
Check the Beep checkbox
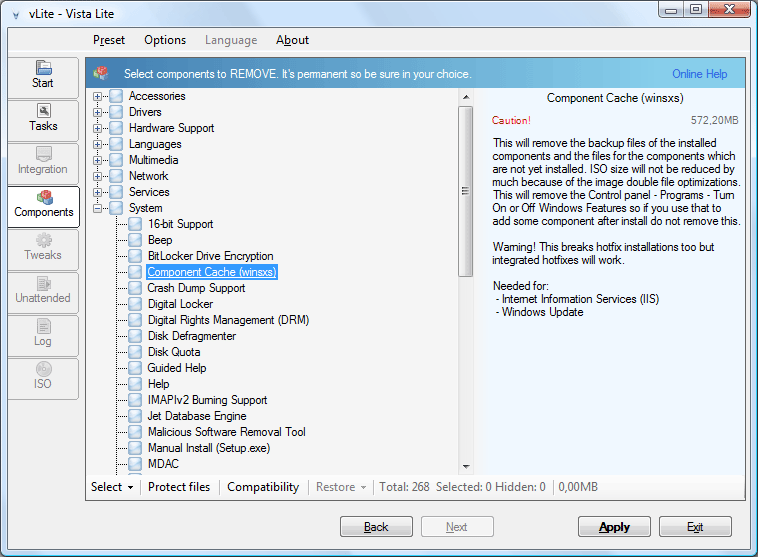click(135, 240)
